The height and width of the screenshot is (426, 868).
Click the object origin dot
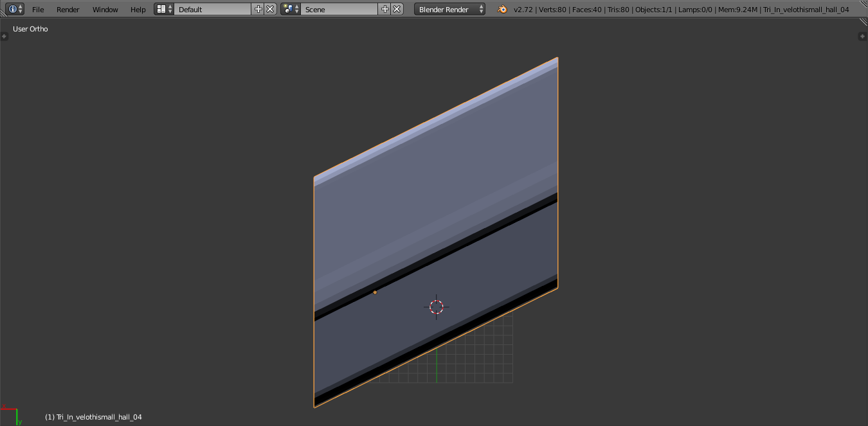[375, 292]
